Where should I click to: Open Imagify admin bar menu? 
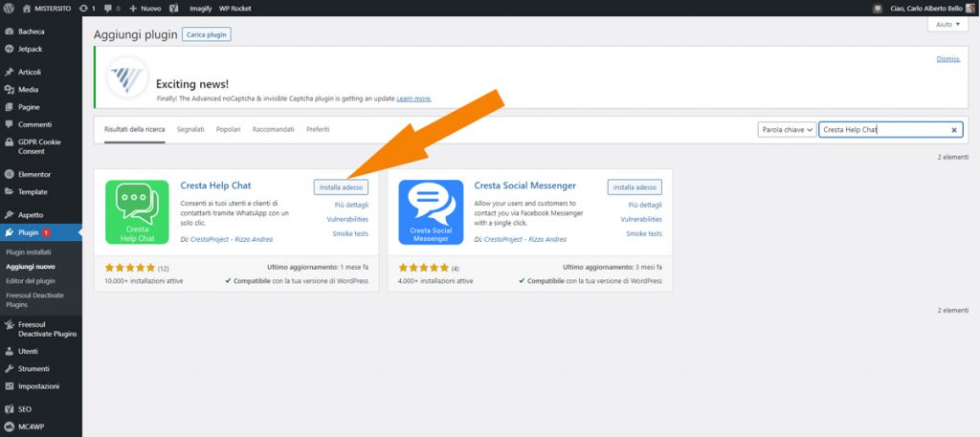click(201, 9)
